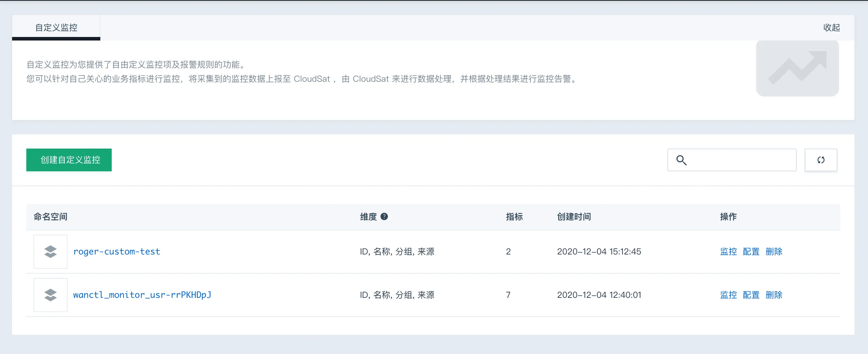Click roger-custom-test namespace layers icon

(x=51, y=252)
